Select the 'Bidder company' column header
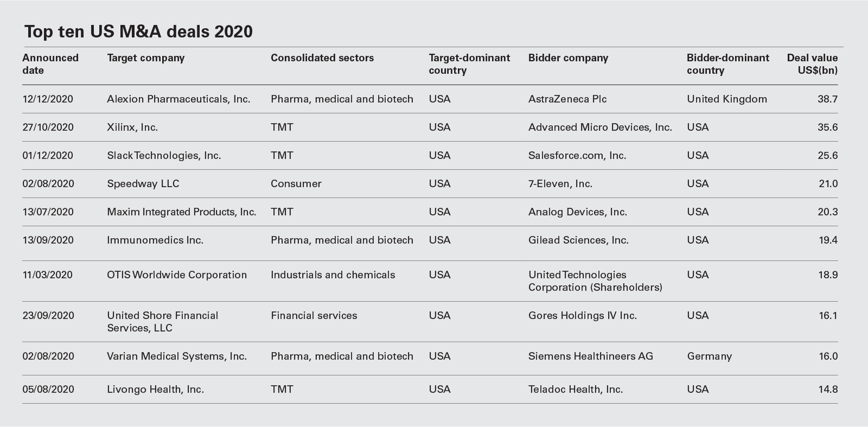Screen dimensions: 868x427 click(x=568, y=58)
